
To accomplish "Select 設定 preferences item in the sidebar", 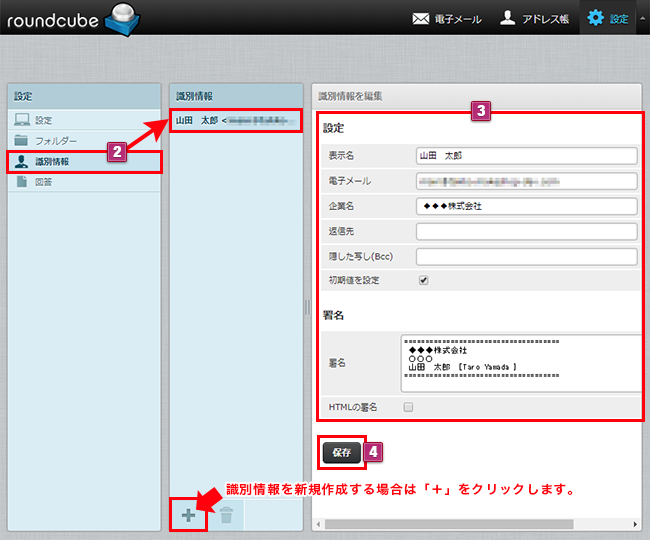I will click(84, 120).
